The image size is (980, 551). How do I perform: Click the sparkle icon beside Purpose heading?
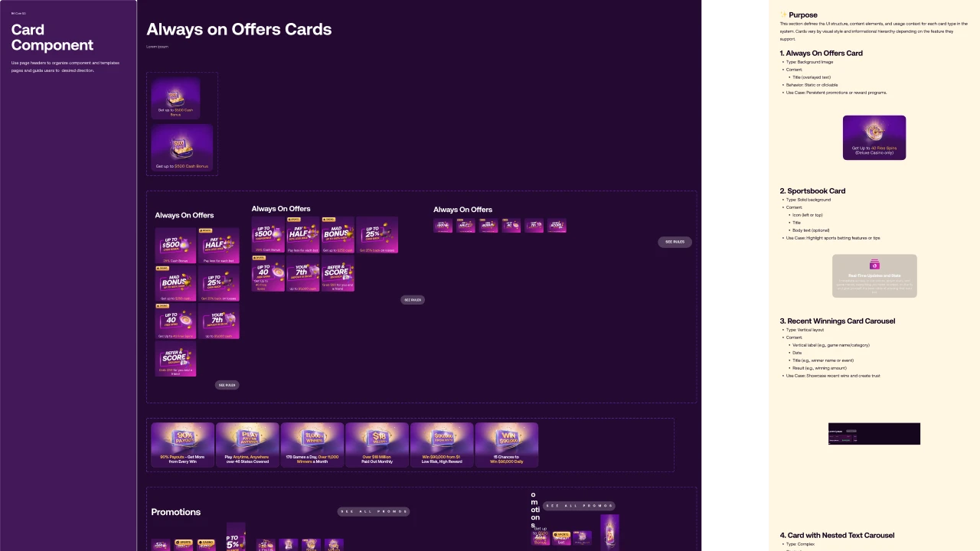click(783, 15)
